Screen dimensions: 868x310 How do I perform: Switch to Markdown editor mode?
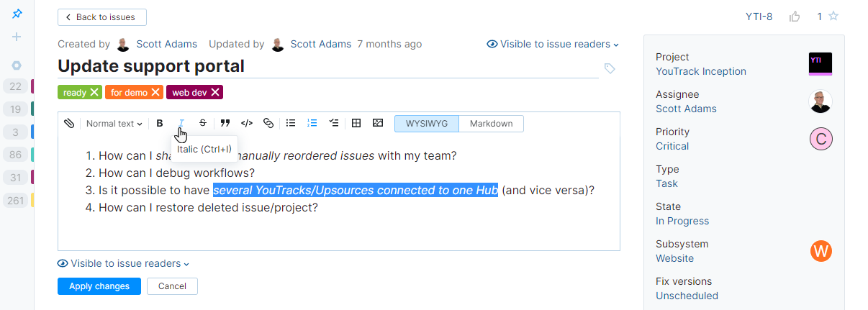tap(491, 124)
